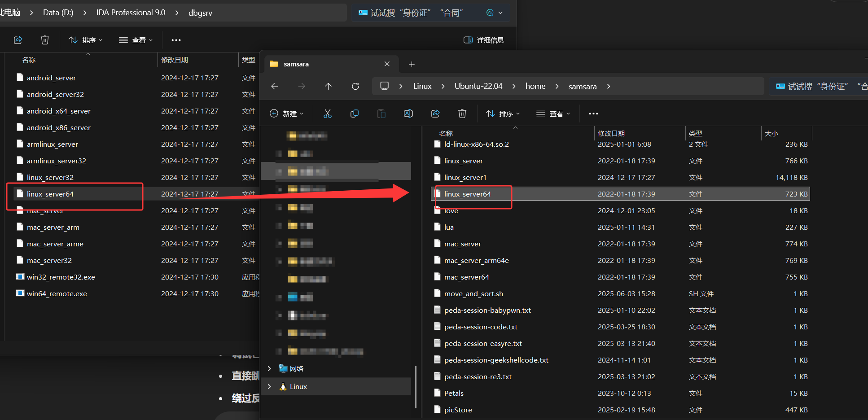
Task: Click the rename icon
Action: click(x=408, y=114)
